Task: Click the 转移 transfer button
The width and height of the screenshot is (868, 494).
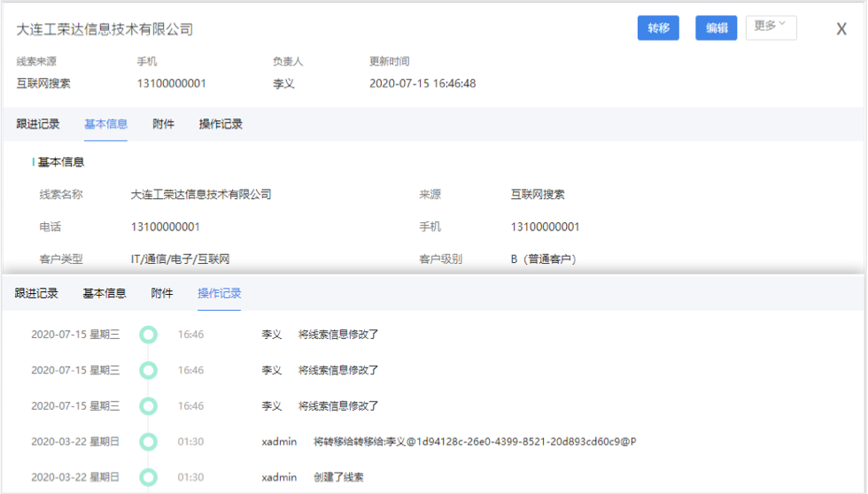Action: click(x=658, y=27)
